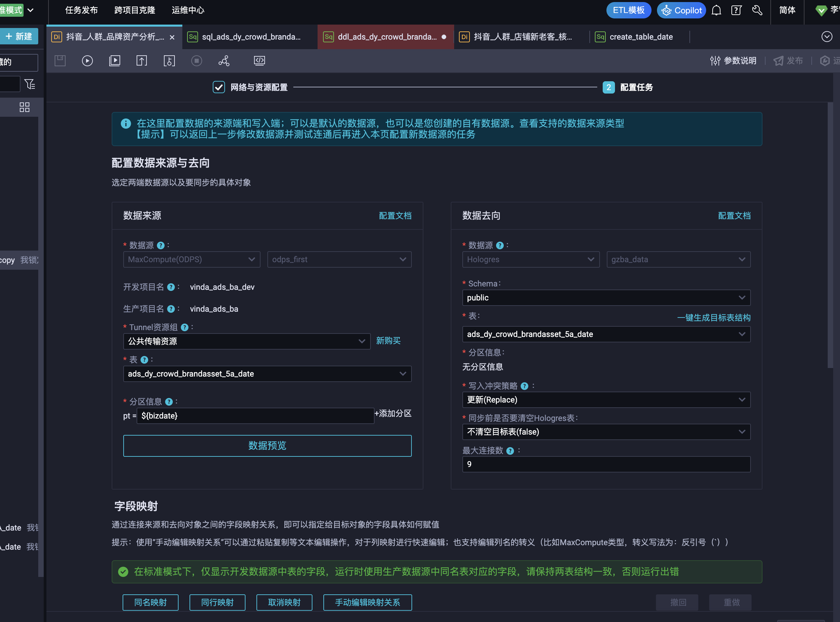Help icon next to Tunnel资源组
This screenshot has height=622, width=840.
tap(184, 328)
